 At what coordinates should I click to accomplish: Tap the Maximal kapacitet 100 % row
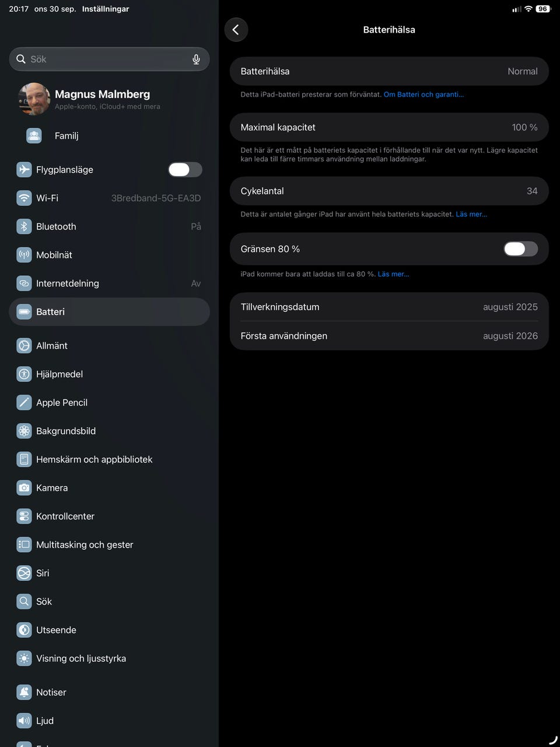(x=389, y=127)
